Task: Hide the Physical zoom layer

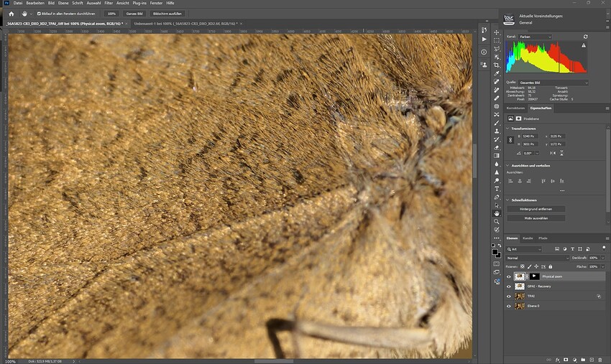Action: click(508, 277)
